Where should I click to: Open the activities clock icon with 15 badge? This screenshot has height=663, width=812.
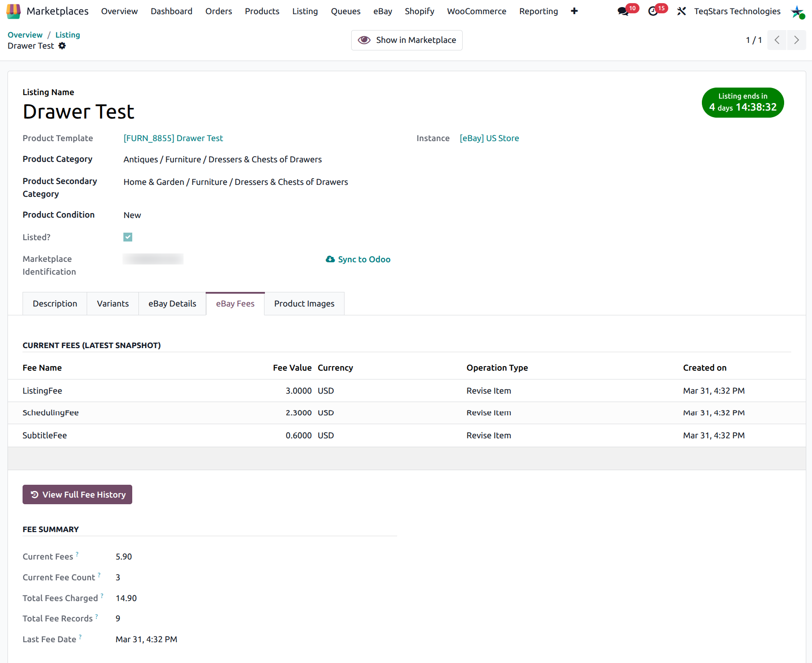coord(653,11)
